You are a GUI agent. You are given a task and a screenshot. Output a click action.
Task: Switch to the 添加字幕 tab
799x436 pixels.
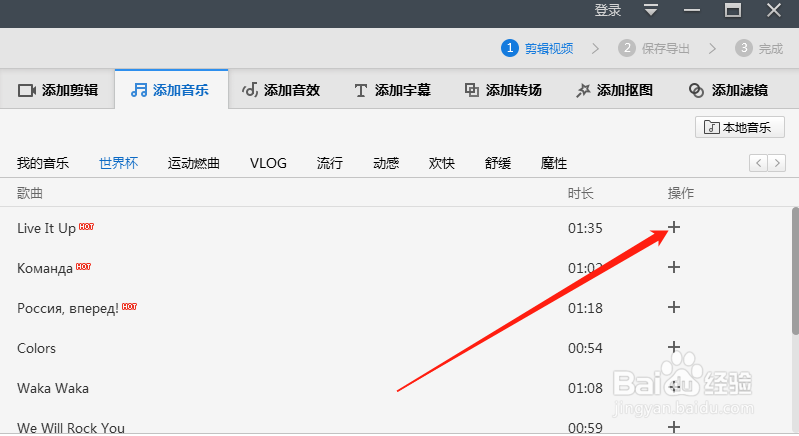point(392,90)
